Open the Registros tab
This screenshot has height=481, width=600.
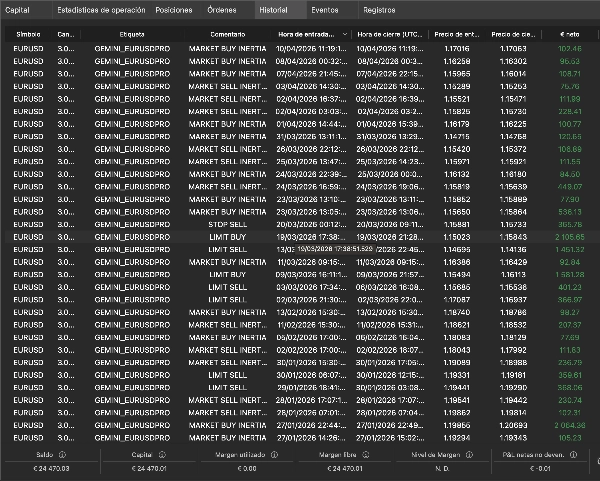pos(379,8)
